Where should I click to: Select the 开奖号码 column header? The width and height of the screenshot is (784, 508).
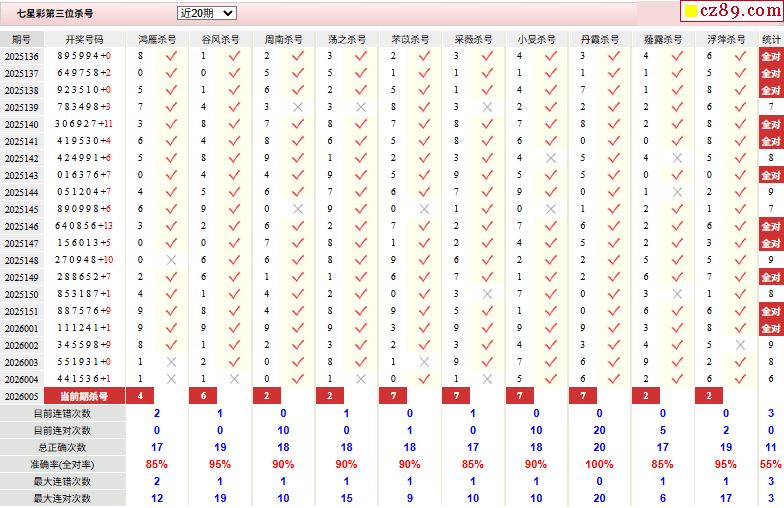click(x=84, y=40)
